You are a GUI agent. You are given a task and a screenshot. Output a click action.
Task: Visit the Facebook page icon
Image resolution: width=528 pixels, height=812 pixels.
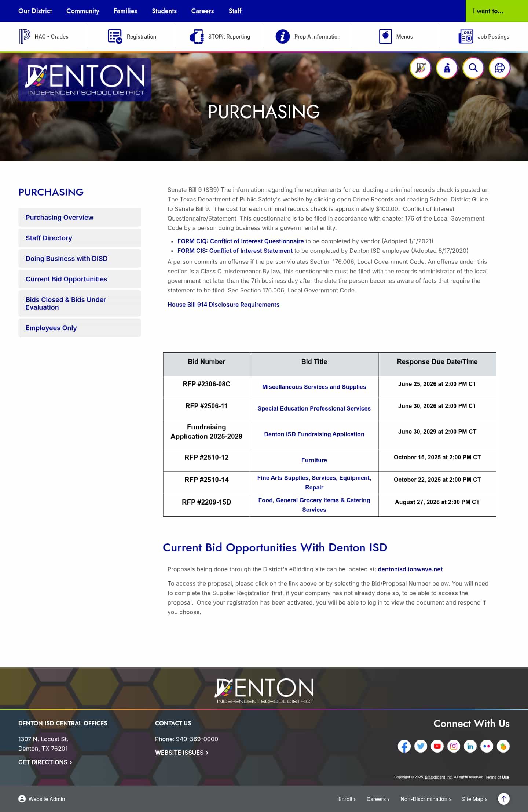(x=404, y=746)
